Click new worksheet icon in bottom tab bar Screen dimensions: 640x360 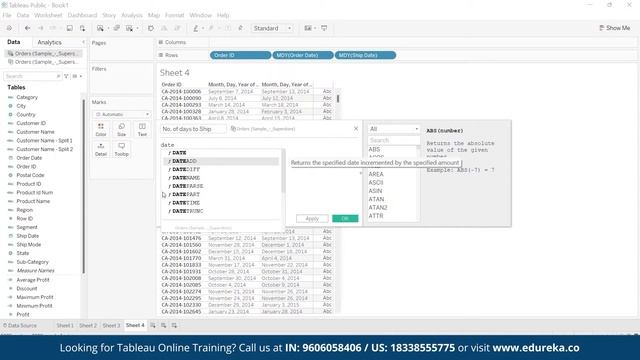click(153, 325)
